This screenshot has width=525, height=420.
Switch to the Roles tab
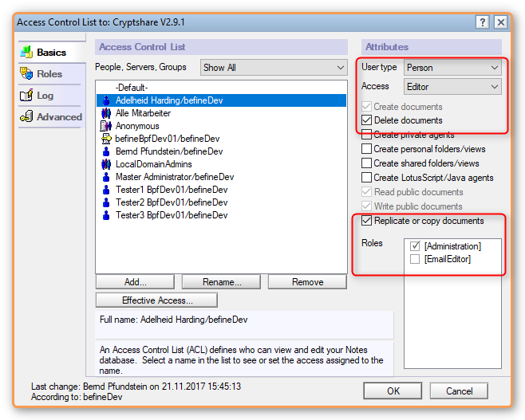pos(49,74)
